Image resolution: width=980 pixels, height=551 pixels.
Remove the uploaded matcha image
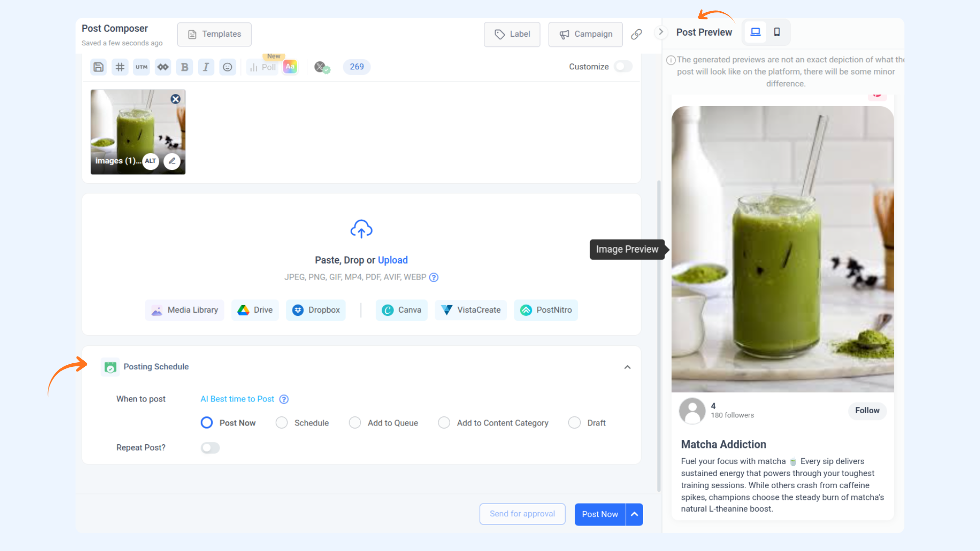[x=176, y=99]
